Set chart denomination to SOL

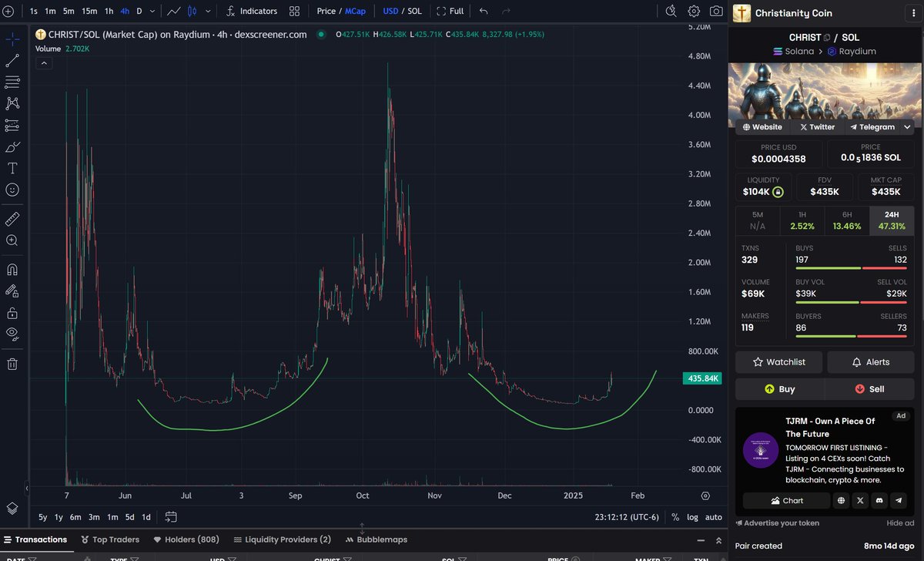click(x=414, y=12)
